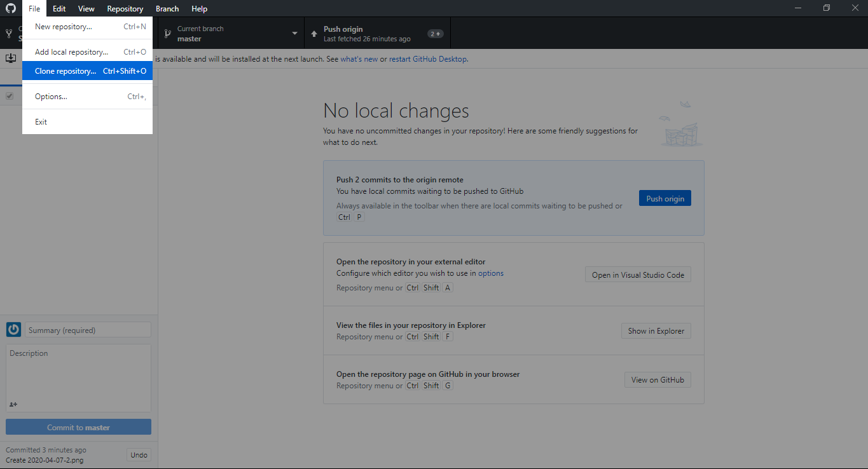Focus the Summary (required) input field
Viewport: 868px width, 469px height.
tap(88, 330)
